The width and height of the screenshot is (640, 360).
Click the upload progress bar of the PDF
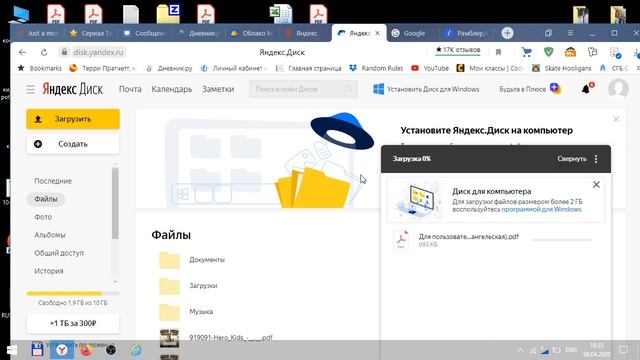pyautogui.click(x=562, y=240)
